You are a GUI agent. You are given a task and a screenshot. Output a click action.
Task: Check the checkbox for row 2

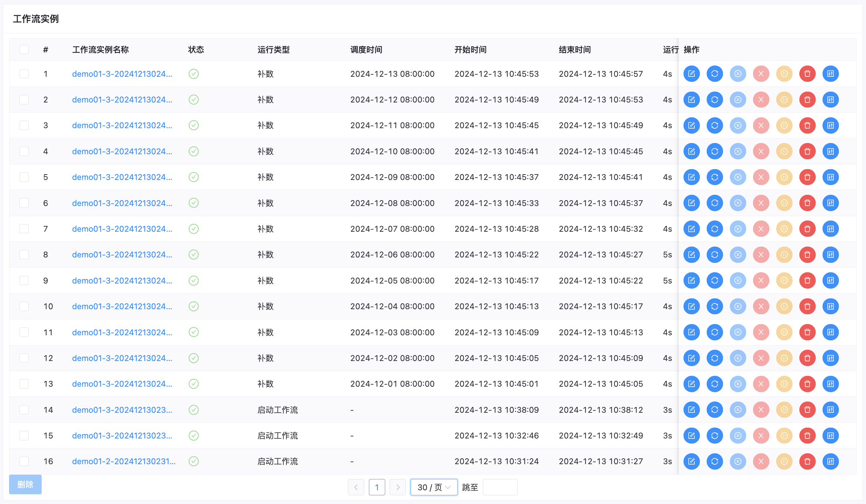click(x=24, y=100)
